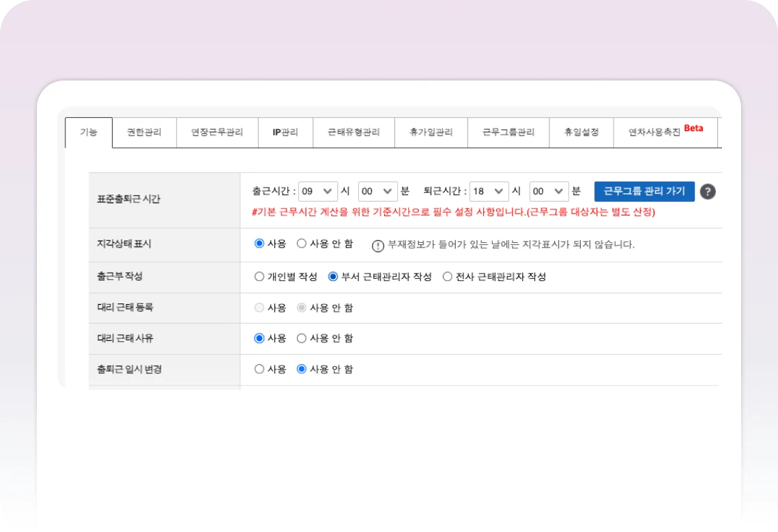The image size is (778, 532).
Task: Open the 휴일설정 tab
Action: click(x=581, y=132)
